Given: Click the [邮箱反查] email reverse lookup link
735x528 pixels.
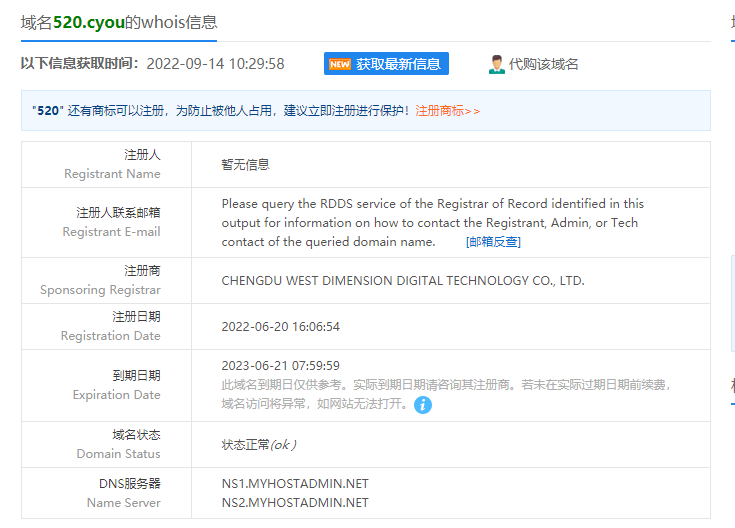Looking at the screenshot, I should pos(493,242).
